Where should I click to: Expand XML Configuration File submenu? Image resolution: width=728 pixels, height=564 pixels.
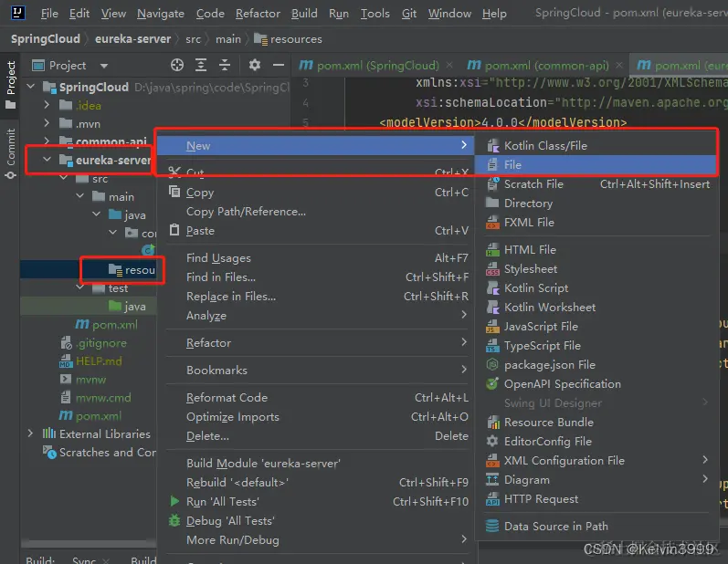point(596,461)
